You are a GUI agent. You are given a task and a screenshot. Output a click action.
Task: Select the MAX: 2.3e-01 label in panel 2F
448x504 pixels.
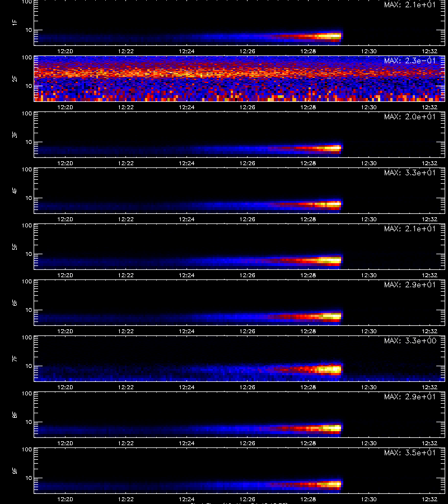(410, 60)
